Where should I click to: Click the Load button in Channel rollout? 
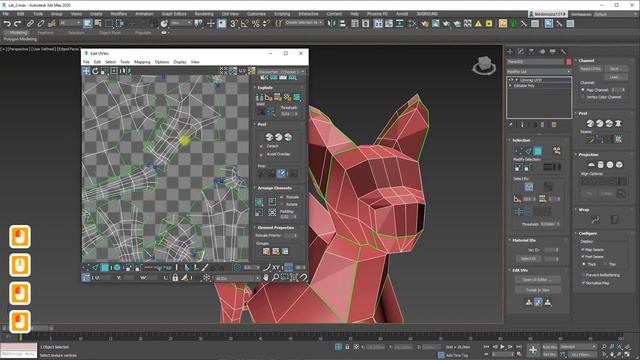pyautogui.click(x=616, y=77)
